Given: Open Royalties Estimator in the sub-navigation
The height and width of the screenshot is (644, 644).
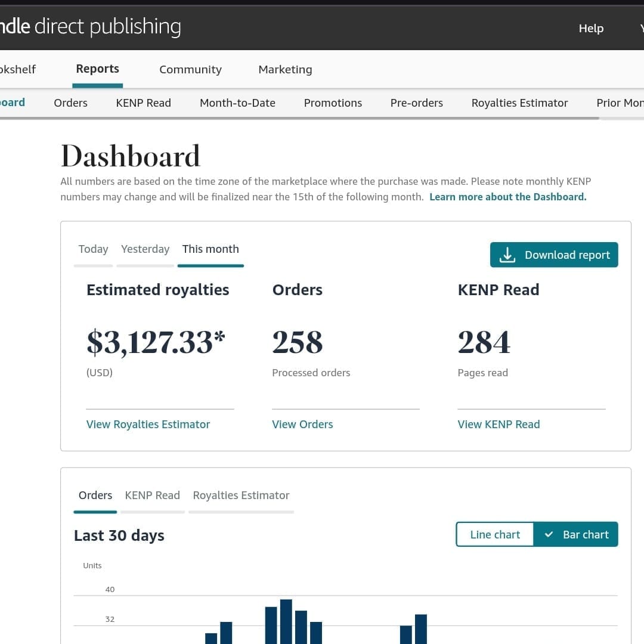Looking at the screenshot, I should pyautogui.click(x=519, y=103).
